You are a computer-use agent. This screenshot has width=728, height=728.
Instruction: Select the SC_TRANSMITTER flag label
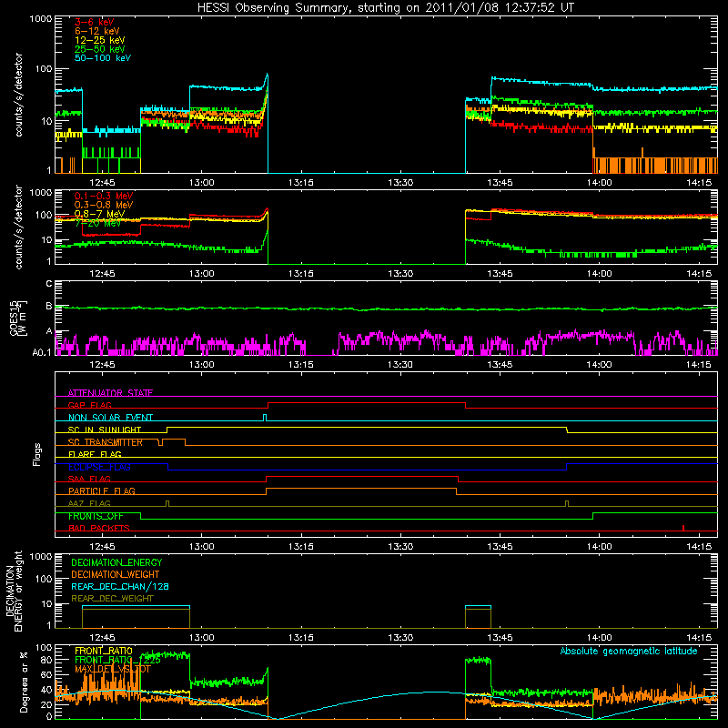pos(106,442)
